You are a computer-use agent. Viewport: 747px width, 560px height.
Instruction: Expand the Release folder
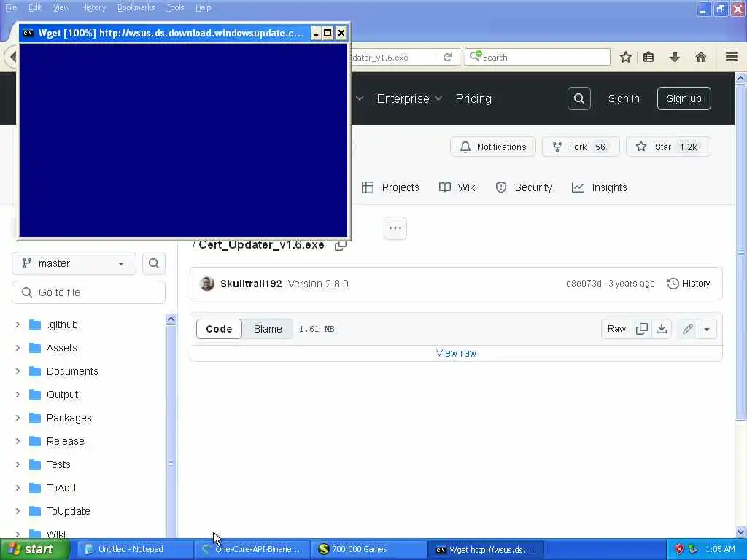(x=18, y=441)
